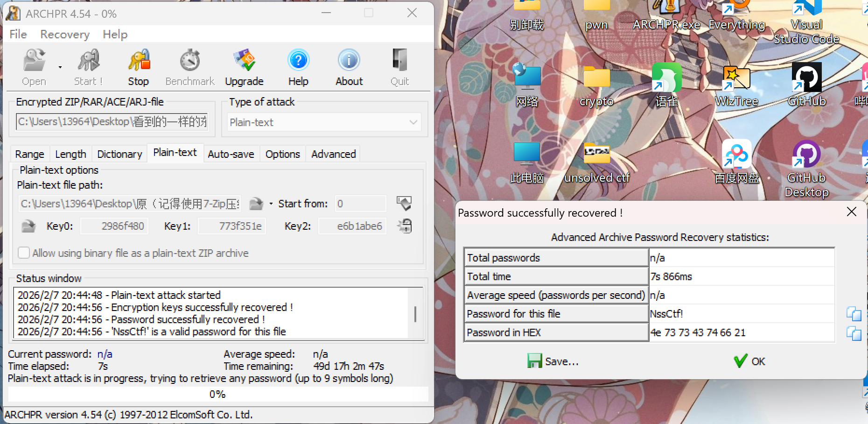The height and width of the screenshot is (424, 868).
Task: Switch to the Auto-save tab
Action: [x=231, y=154]
